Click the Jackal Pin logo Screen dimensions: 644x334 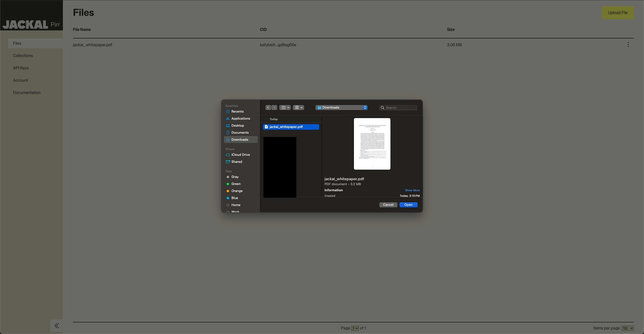coord(31,24)
